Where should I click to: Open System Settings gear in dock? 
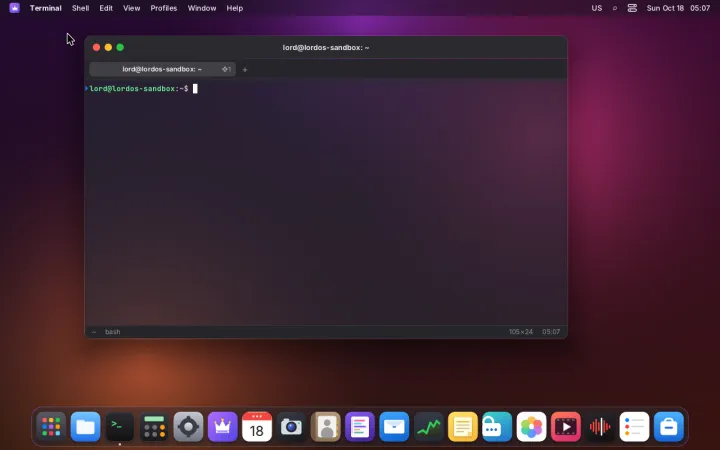tap(188, 427)
